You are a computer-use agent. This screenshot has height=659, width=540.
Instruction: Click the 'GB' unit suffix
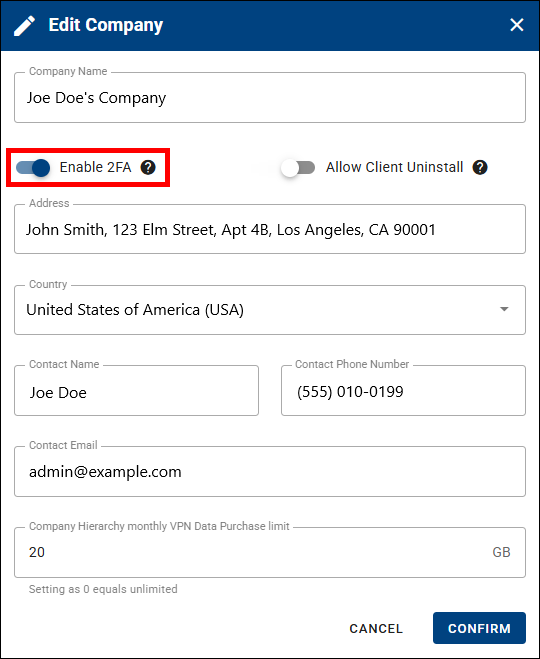[x=501, y=552]
